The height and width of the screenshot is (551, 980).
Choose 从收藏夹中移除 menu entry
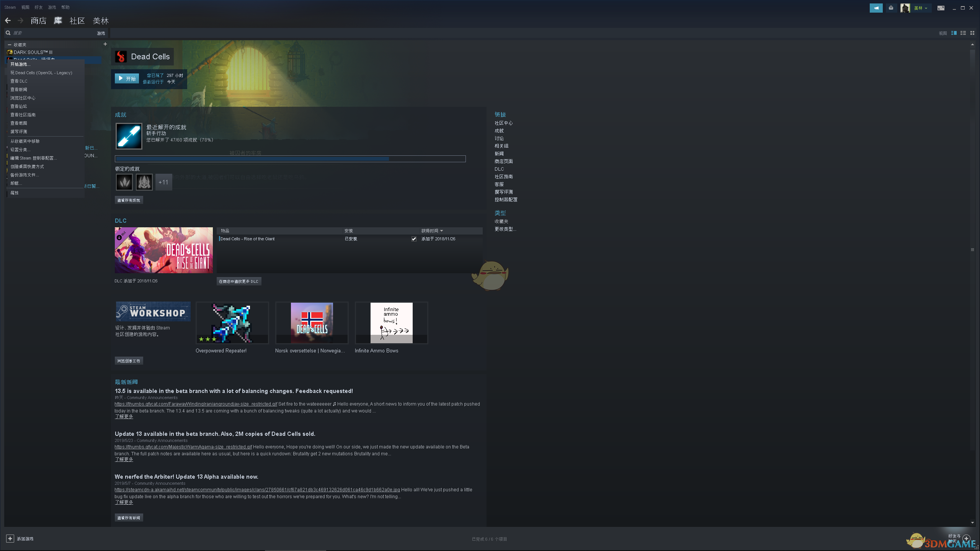coord(25,141)
